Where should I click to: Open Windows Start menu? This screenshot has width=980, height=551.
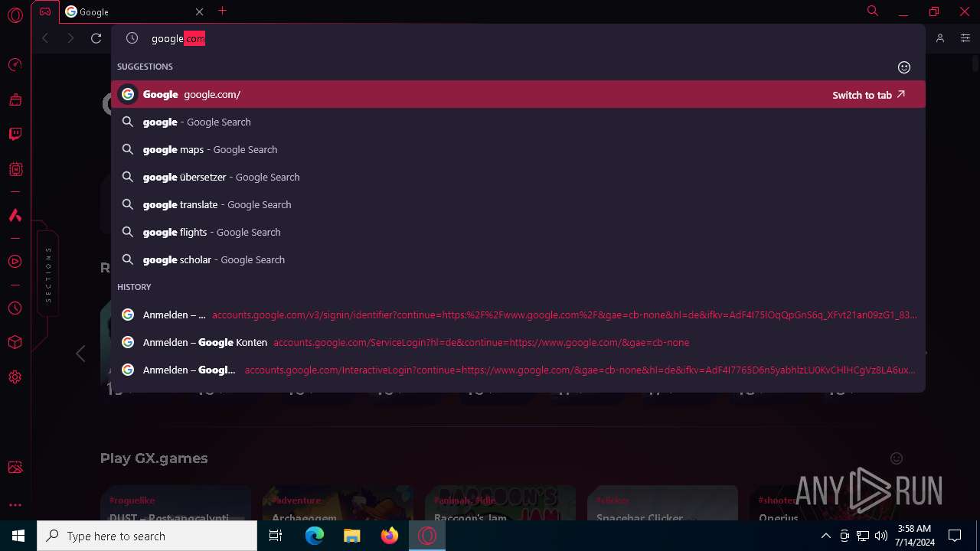(x=18, y=536)
